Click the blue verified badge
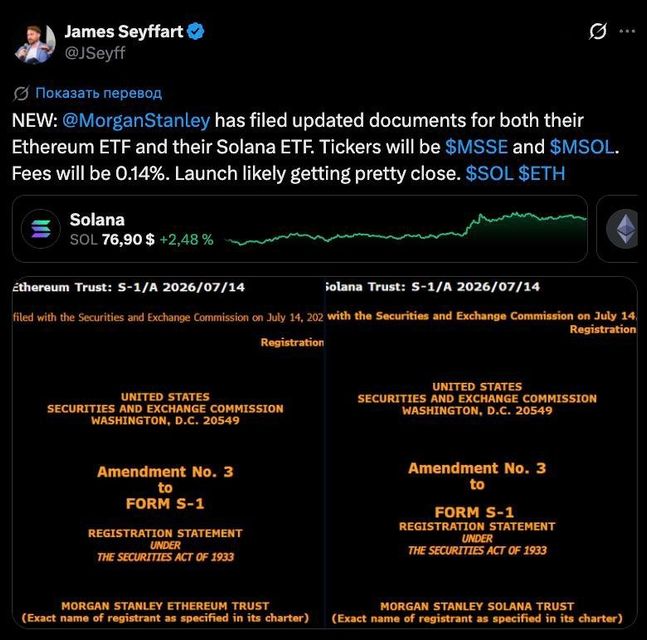 tap(196, 31)
